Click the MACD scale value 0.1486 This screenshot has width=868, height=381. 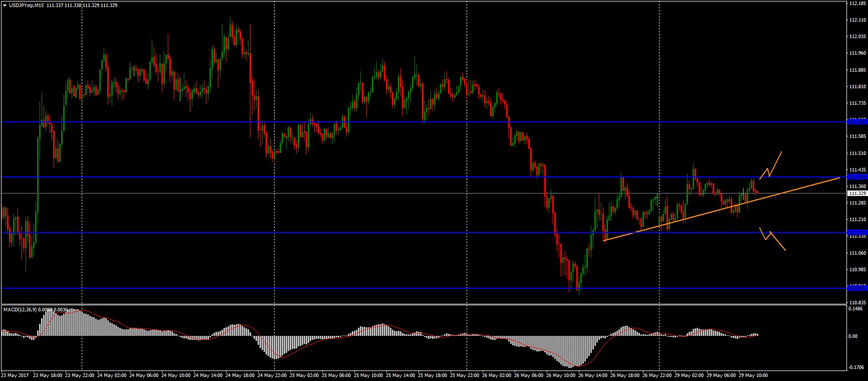[x=855, y=309]
